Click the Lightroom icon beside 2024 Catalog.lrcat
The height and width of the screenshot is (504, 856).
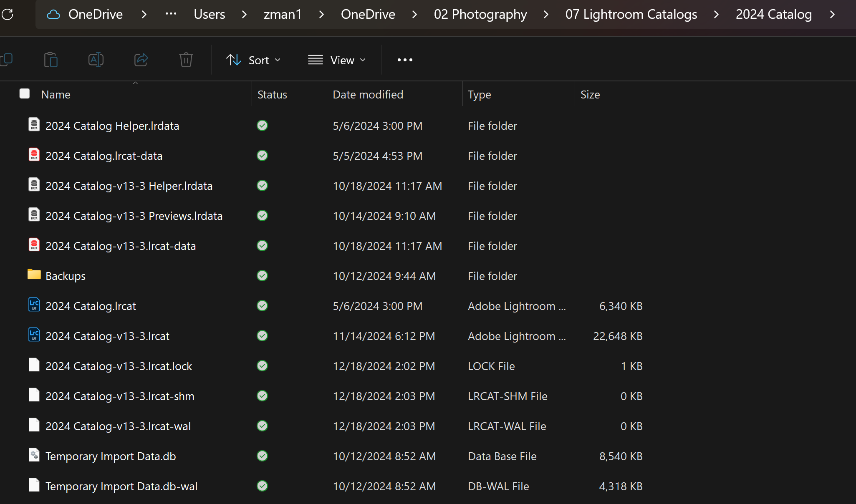tap(34, 305)
